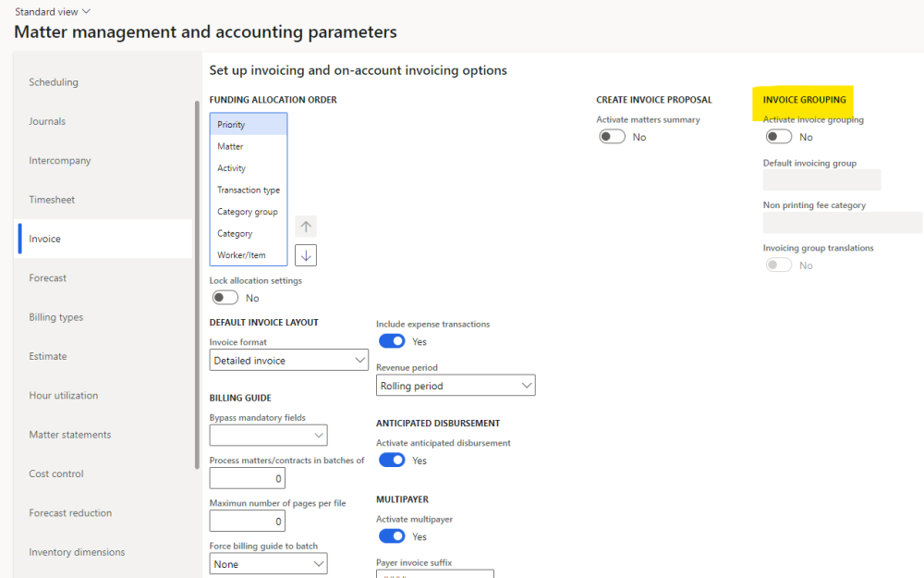Turn on Activate matters summary
The width and height of the screenshot is (924, 578).
[611, 136]
